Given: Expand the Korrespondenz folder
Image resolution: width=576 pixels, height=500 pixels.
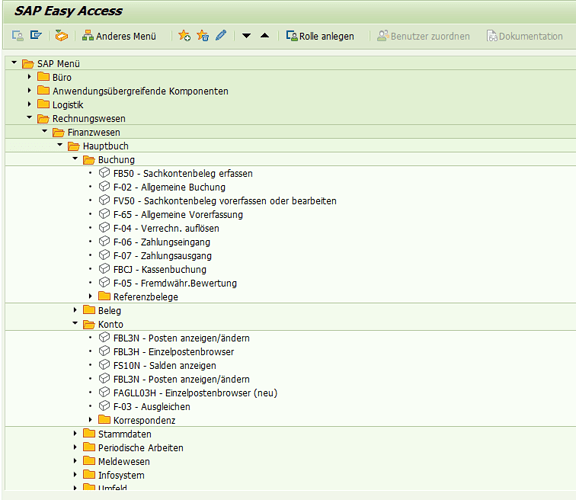Looking at the screenshot, I should pos(90,420).
